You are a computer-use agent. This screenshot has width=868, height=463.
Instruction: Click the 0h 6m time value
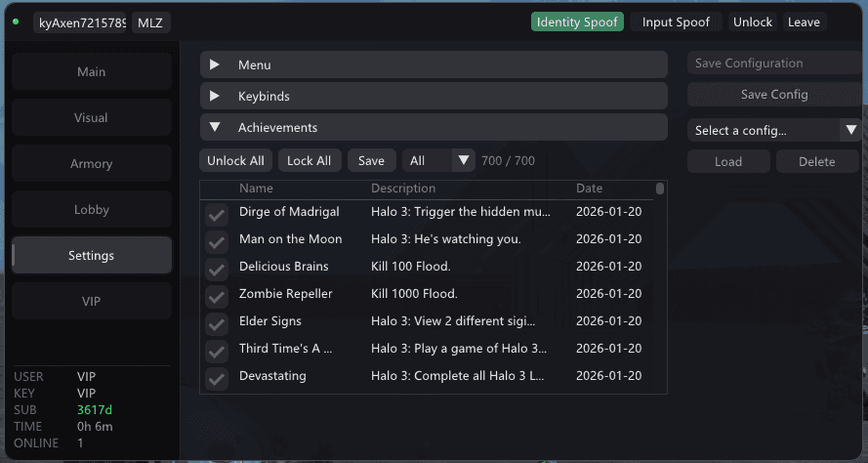click(95, 427)
